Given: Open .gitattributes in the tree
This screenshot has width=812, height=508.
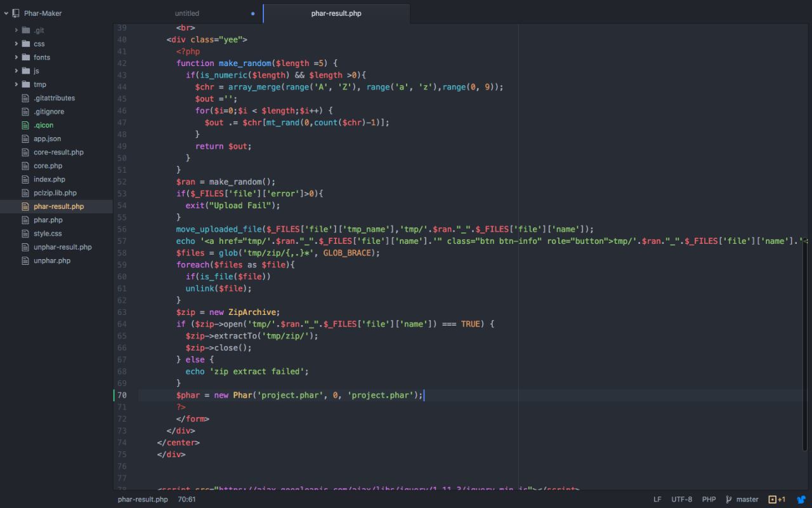Looking at the screenshot, I should coord(54,98).
